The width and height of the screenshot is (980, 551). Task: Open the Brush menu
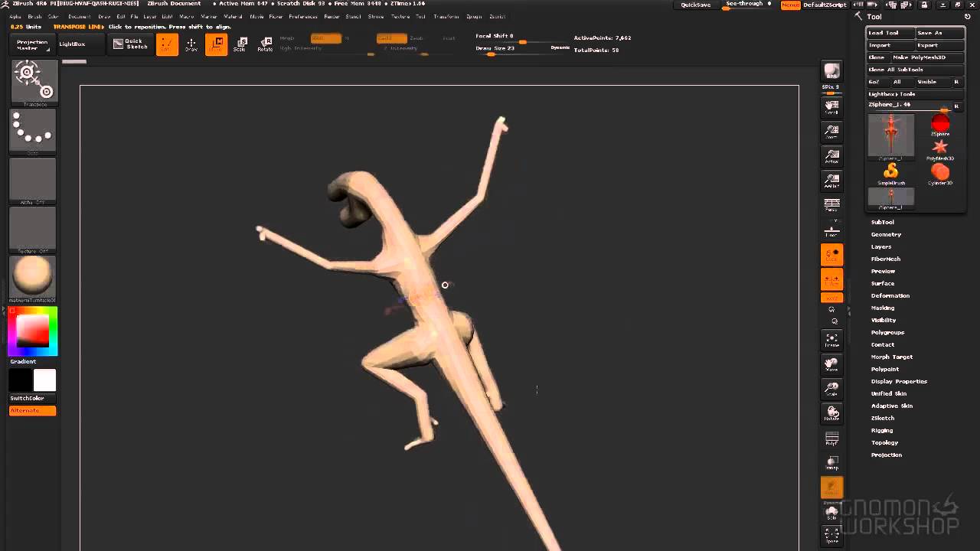34,16
